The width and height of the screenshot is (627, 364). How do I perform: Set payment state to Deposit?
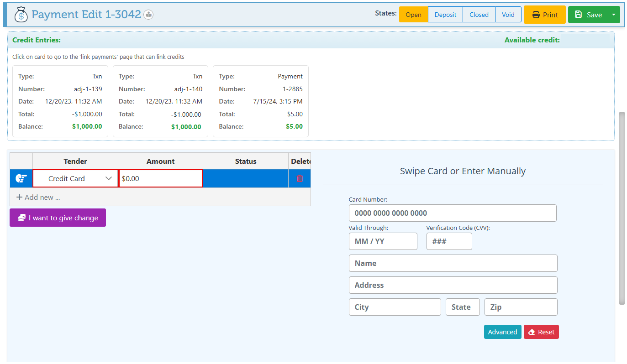(445, 15)
